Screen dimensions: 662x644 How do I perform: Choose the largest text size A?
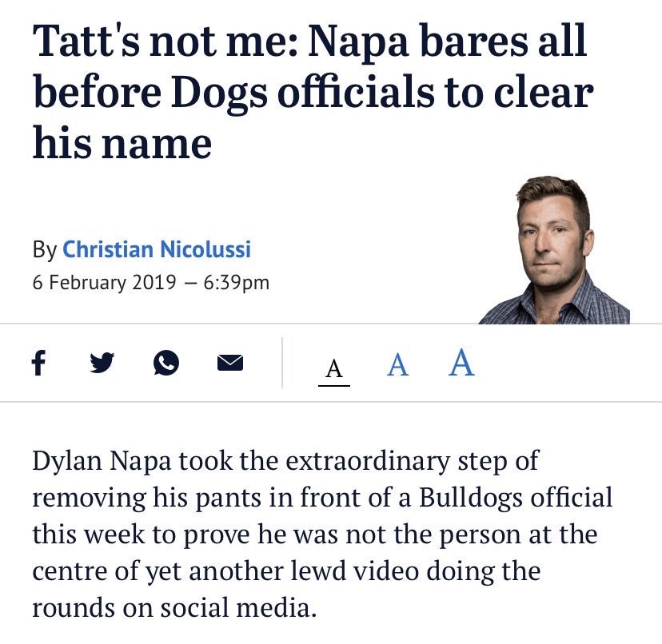click(461, 362)
